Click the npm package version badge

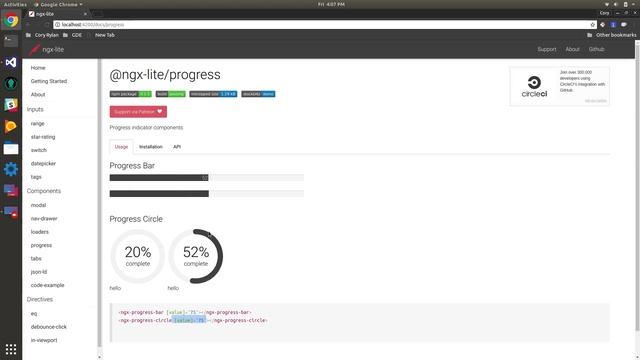[131, 94]
